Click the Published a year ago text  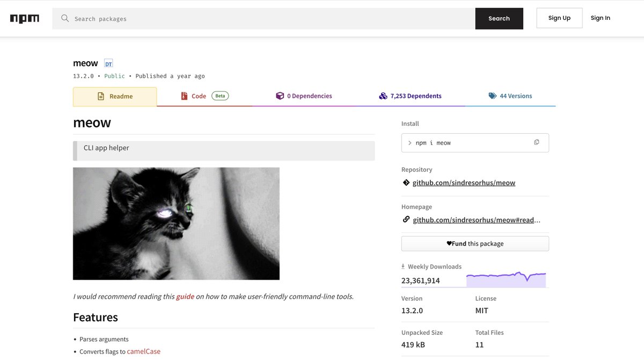170,76
